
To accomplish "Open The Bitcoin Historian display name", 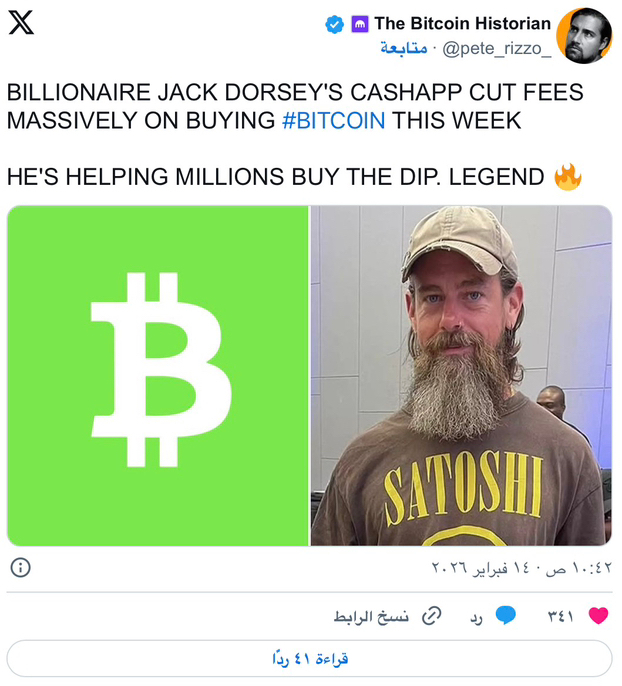I will (x=462, y=24).
